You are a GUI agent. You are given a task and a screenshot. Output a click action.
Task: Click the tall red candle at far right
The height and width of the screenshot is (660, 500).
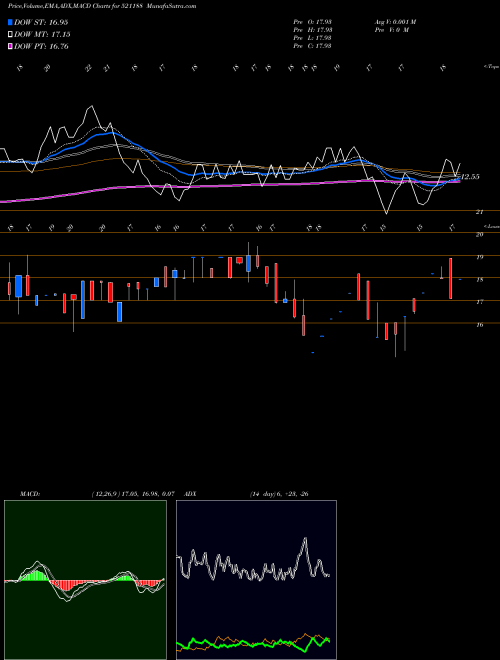click(x=451, y=279)
